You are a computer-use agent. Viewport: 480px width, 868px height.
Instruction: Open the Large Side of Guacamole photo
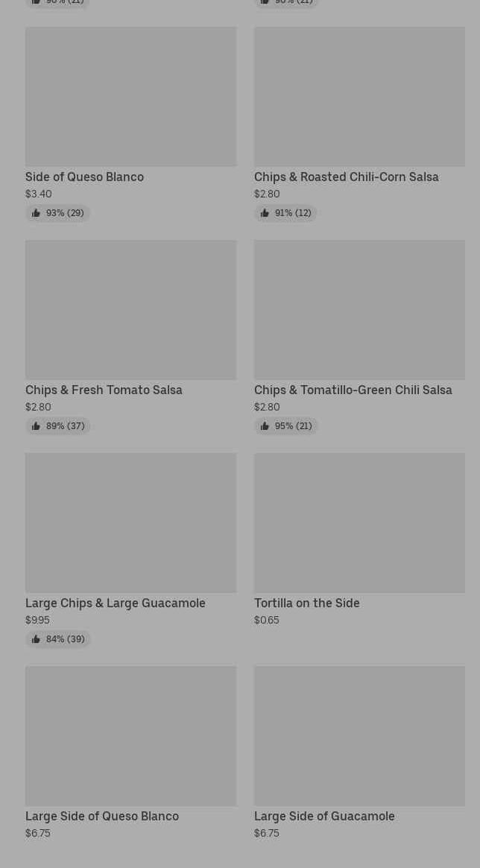point(359,736)
